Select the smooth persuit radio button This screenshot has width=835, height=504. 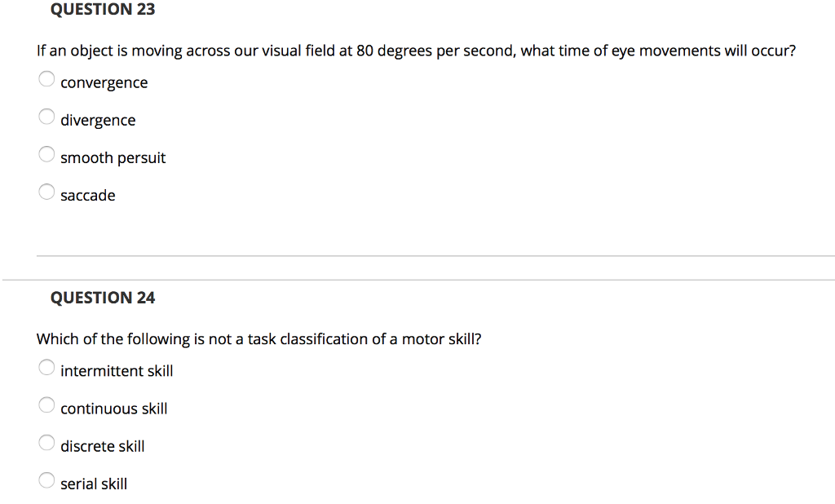pos(46,154)
